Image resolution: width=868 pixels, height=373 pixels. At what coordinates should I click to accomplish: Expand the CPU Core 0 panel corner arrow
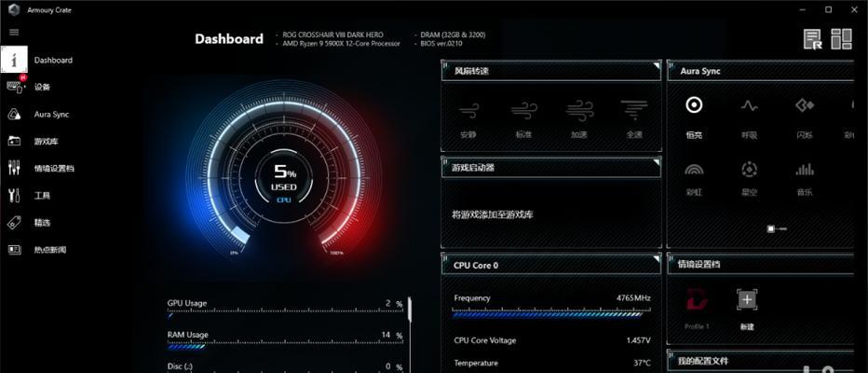click(x=657, y=258)
